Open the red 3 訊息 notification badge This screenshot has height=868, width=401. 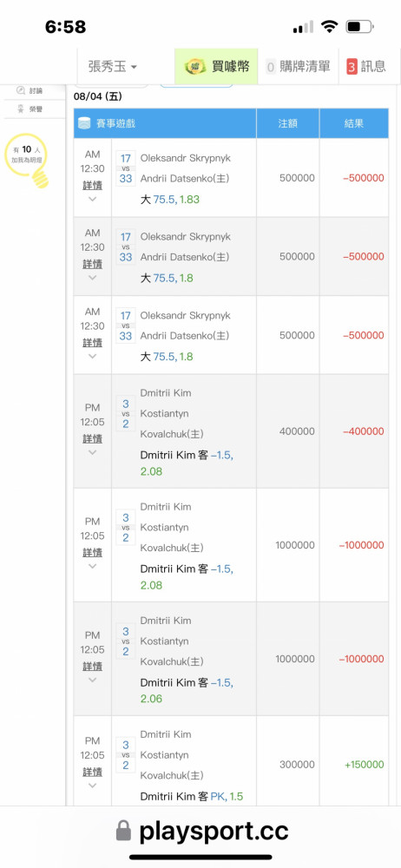coord(352,67)
